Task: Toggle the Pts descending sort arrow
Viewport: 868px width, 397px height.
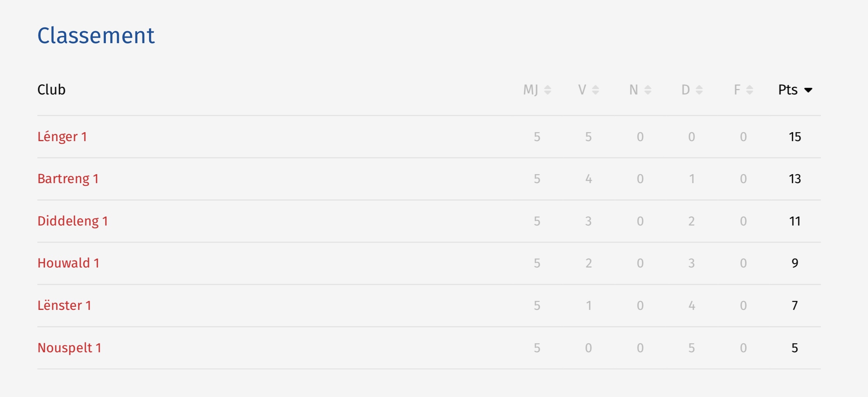Action: (808, 90)
